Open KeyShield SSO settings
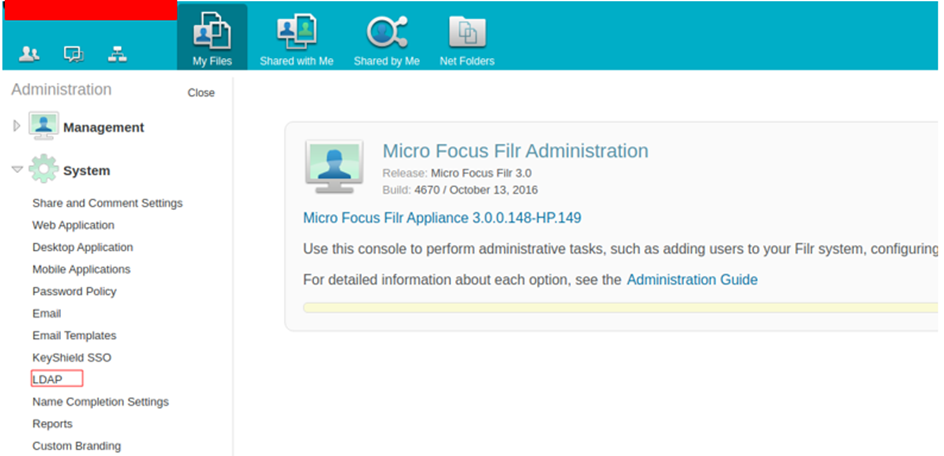This screenshot has width=944, height=456. coord(72,357)
